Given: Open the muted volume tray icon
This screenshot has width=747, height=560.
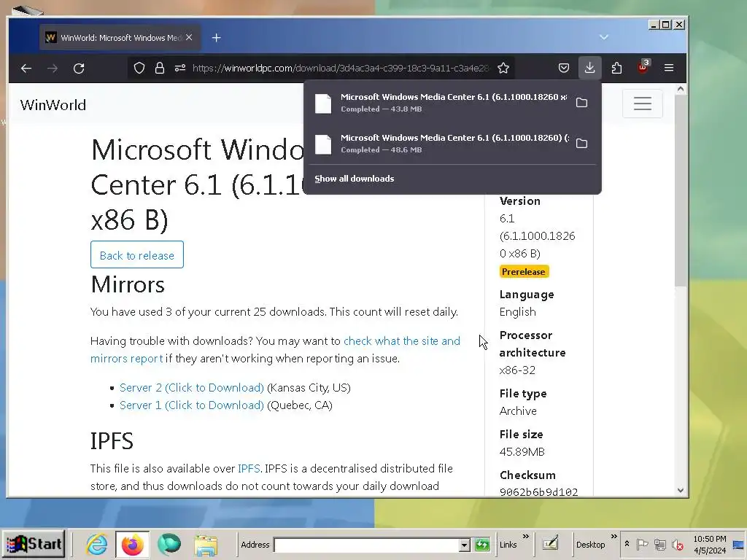Looking at the screenshot, I should tap(677, 544).
